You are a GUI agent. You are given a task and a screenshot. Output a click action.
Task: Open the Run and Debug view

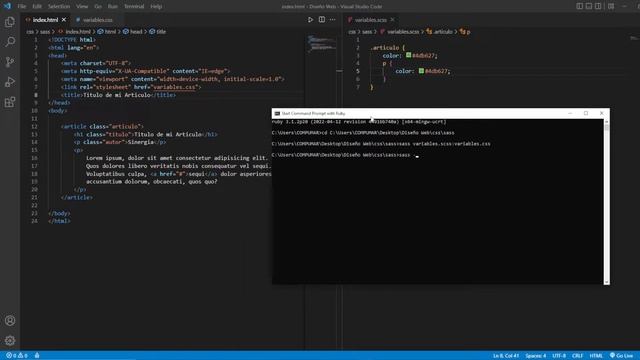[x=10, y=82]
